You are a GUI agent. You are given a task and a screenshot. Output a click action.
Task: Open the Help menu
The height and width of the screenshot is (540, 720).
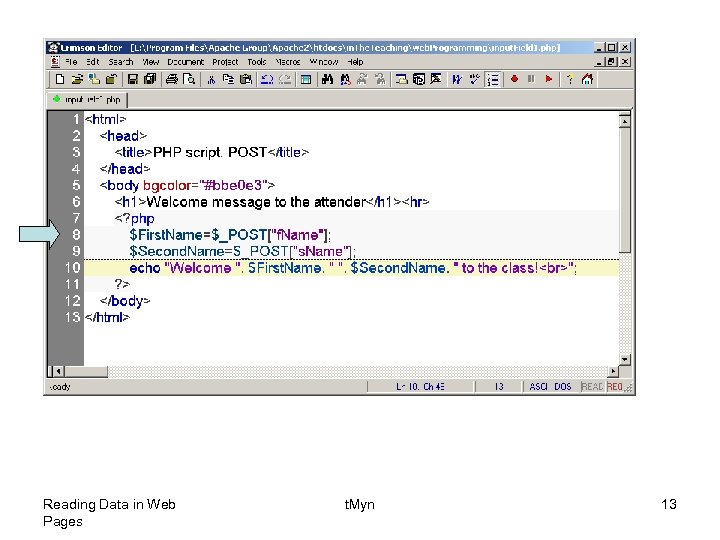[x=355, y=62]
